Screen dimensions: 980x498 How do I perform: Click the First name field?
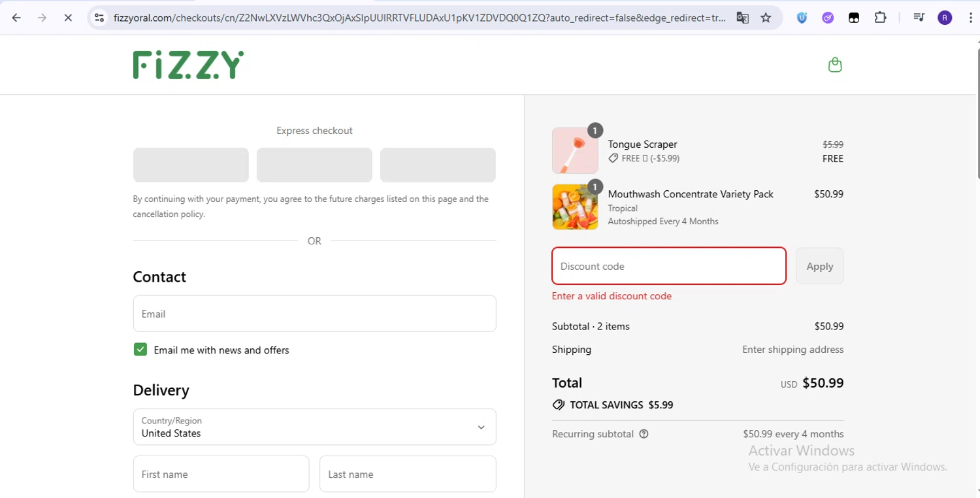pyautogui.click(x=221, y=474)
